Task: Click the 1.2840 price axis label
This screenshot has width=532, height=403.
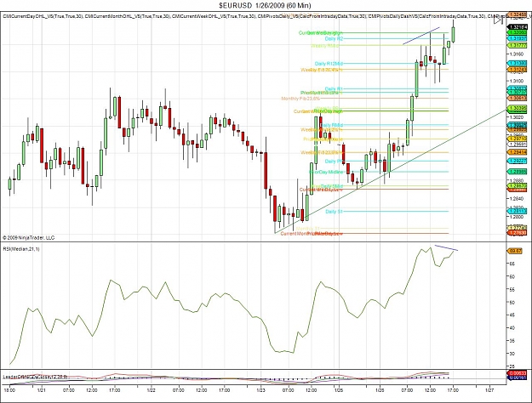Action: [x=517, y=198]
